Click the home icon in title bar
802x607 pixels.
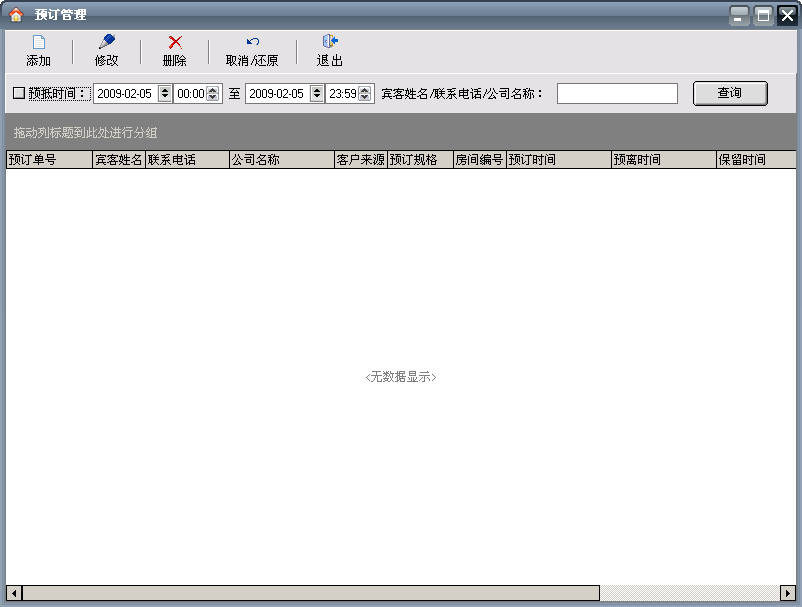point(16,15)
